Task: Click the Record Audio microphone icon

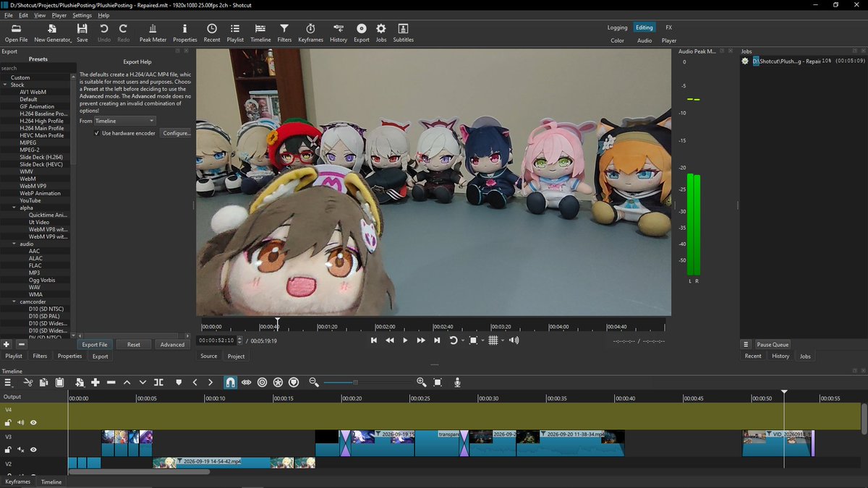Action: [x=457, y=382]
